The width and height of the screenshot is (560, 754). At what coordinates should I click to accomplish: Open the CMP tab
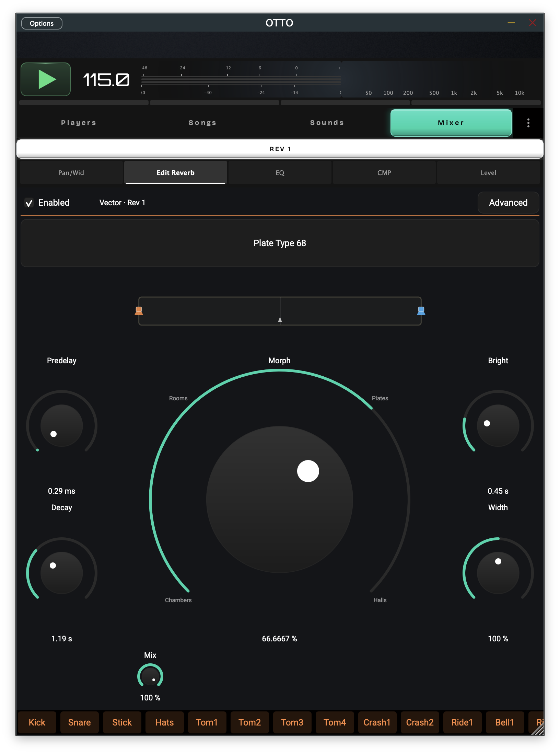click(x=384, y=173)
